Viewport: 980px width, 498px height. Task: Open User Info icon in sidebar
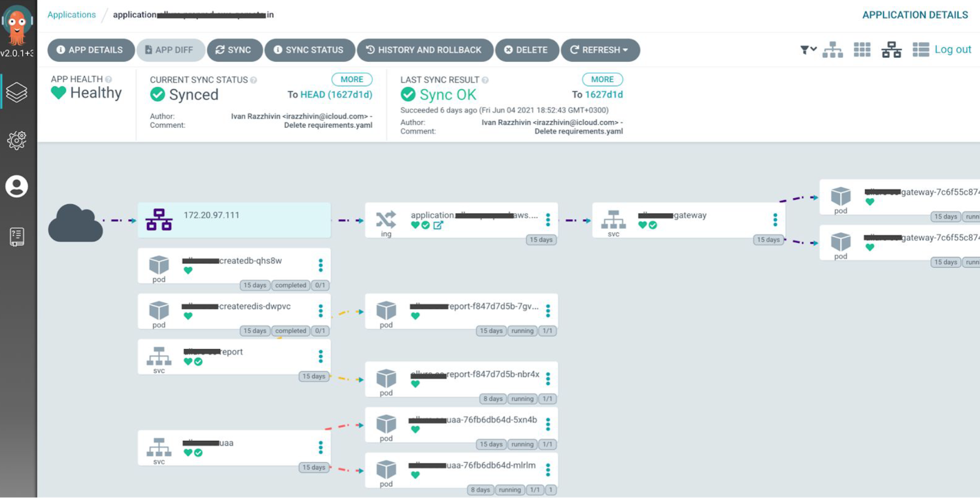tap(17, 187)
